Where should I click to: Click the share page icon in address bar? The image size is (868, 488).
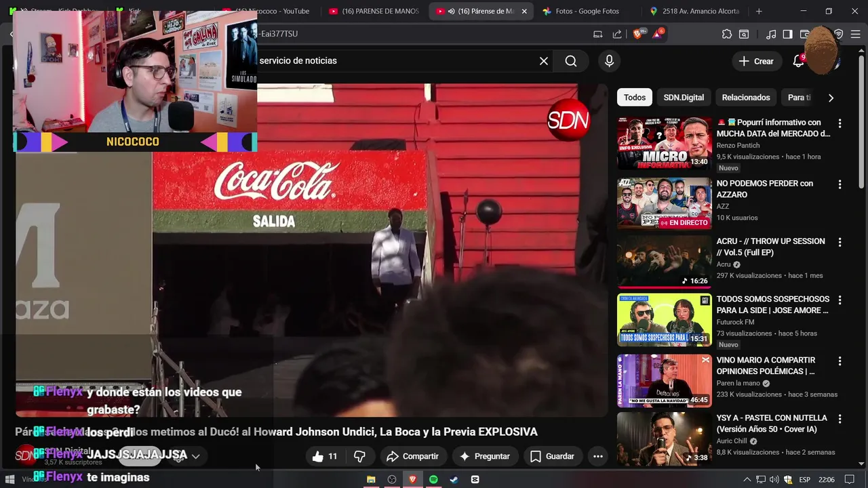[x=617, y=34]
